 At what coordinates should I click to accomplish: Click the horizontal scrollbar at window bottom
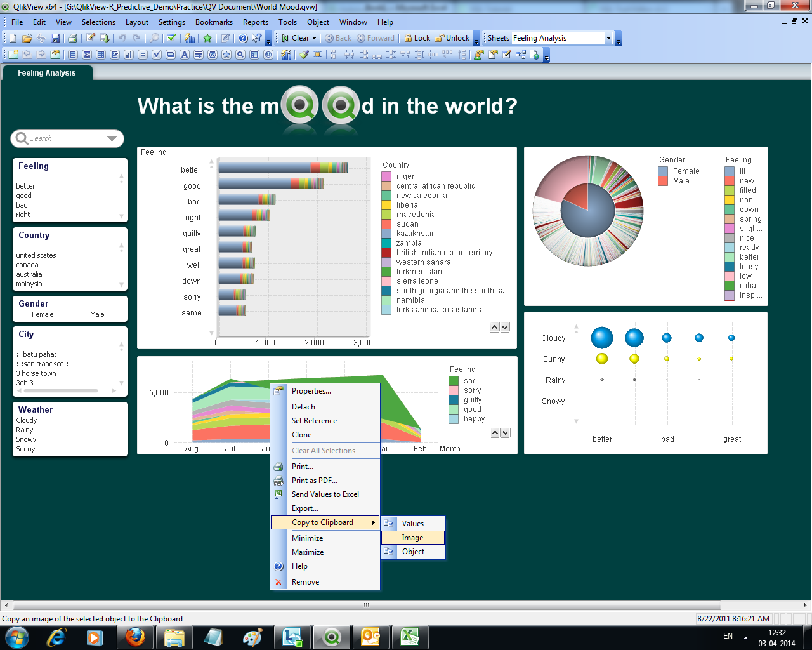coord(366,605)
